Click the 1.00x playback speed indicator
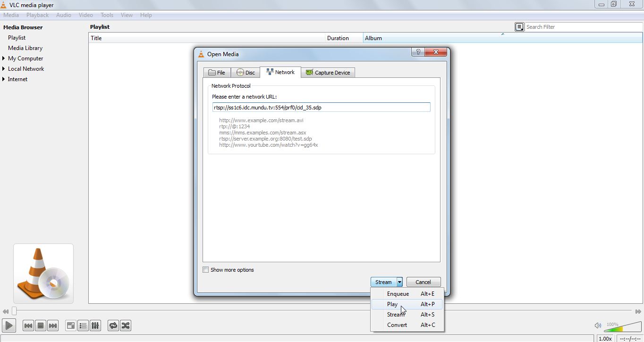This screenshot has width=644, height=342. point(605,339)
